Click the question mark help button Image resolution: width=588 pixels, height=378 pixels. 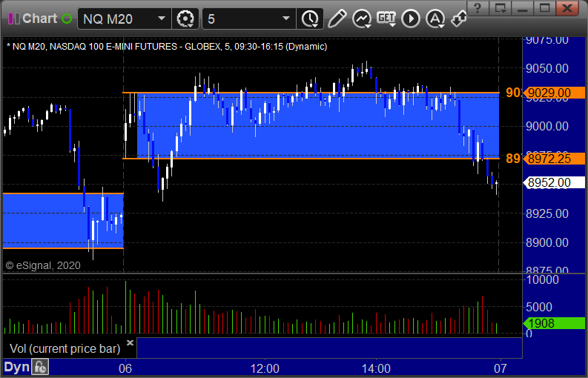coord(478,8)
